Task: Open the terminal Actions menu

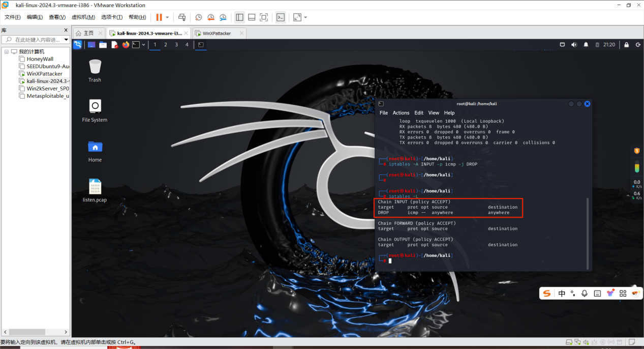Action: [x=401, y=113]
